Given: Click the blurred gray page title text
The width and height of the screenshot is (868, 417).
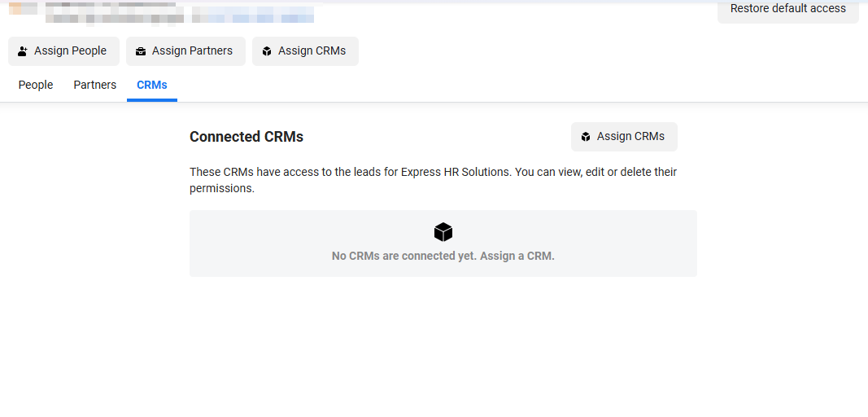Looking at the screenshot, I should [115, 14].
